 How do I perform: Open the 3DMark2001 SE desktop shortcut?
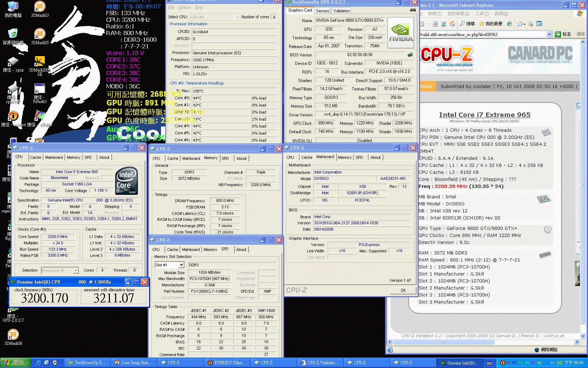(x=40, y=65)
